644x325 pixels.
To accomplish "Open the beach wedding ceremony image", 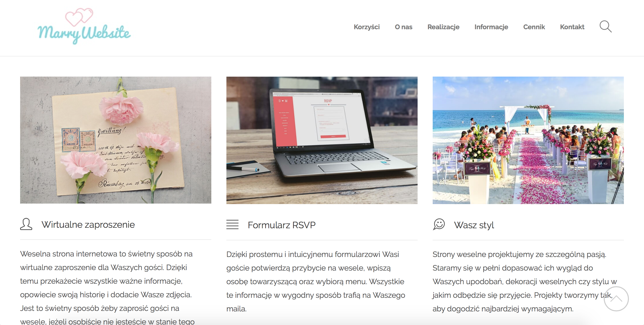I will [x=528, y=140].
